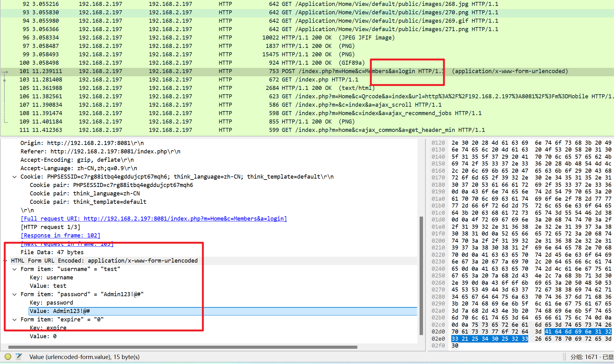Select packet 94 GET 269.gif request
The height and width of the screenshot is (364, 614).
click(307, 21)
